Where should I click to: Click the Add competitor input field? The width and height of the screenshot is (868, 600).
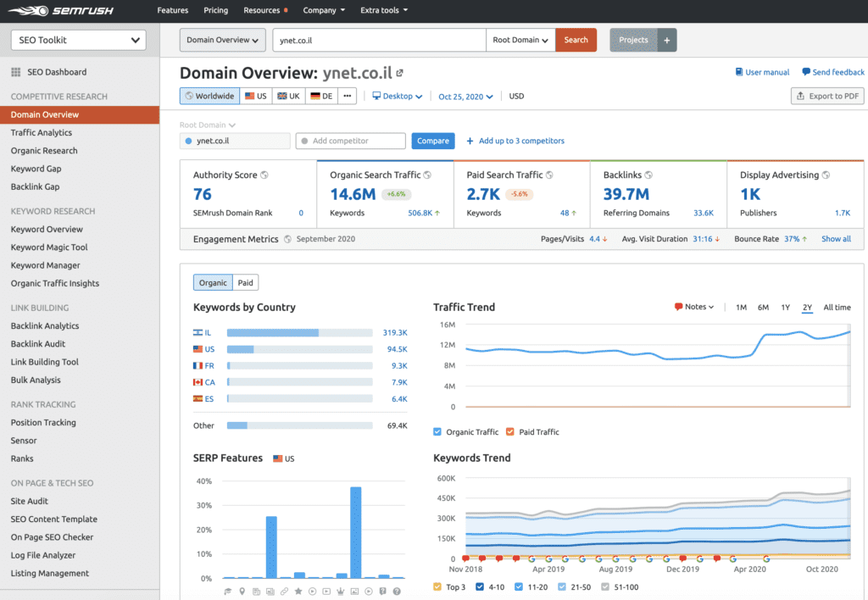pyautogui.click(x=351, y=141)
